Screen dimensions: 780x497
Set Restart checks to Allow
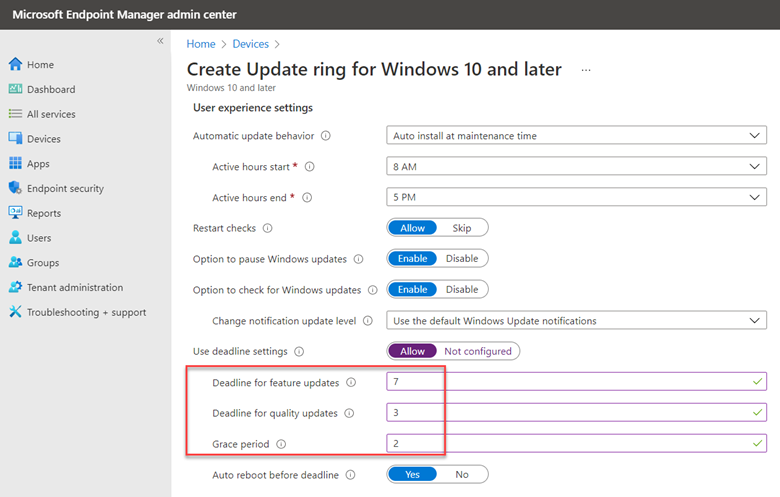pos(412,228)
